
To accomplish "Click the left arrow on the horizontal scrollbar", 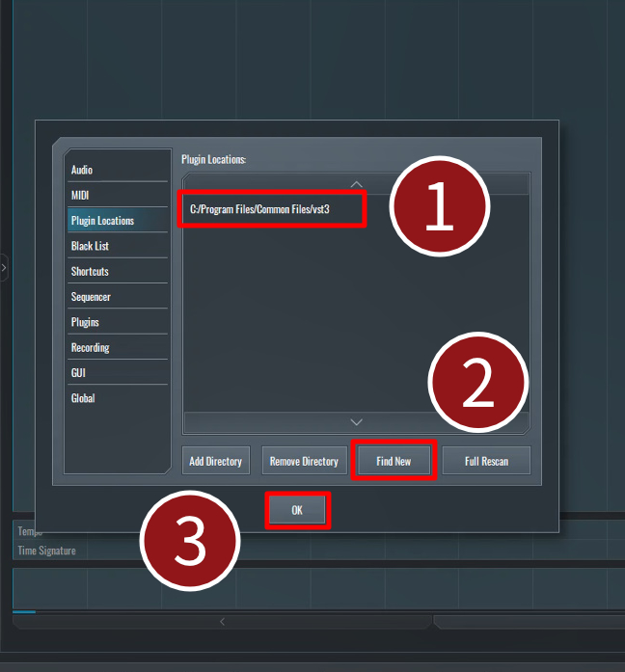I will pos(222,622).
